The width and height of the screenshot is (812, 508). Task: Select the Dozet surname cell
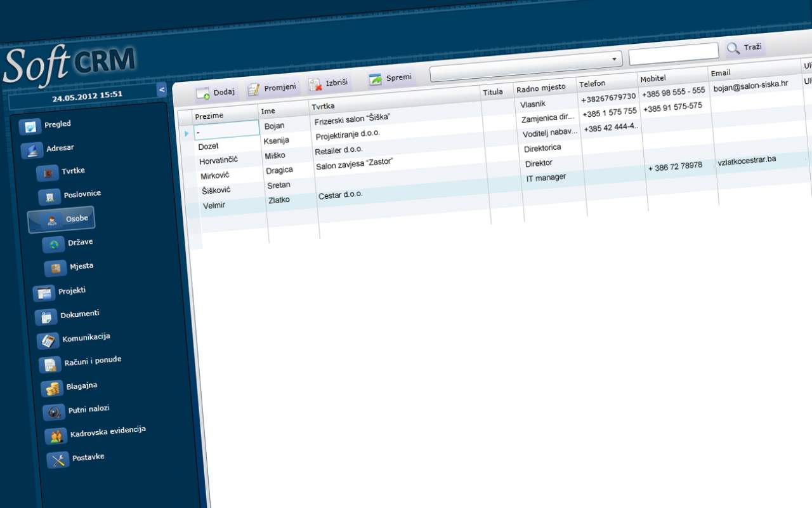pos(209,147)
